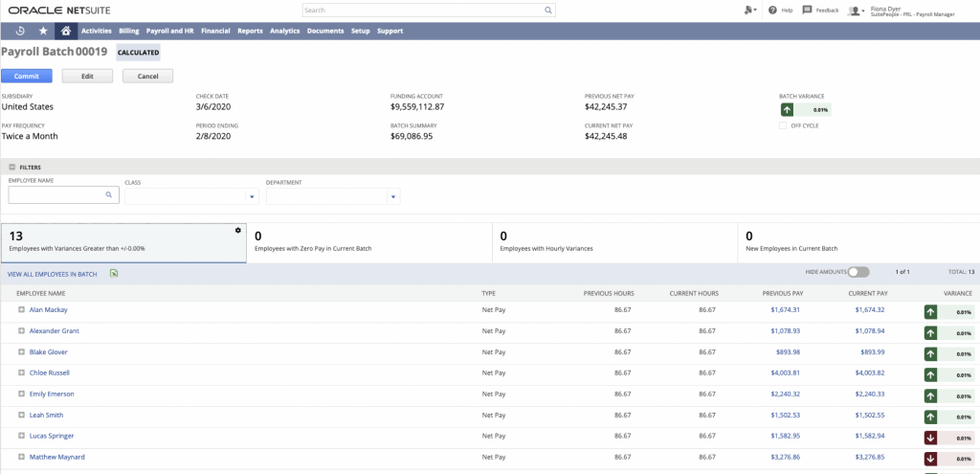Open settings gear on variance tile
980x474 pixels.
(x=237, y=230)
